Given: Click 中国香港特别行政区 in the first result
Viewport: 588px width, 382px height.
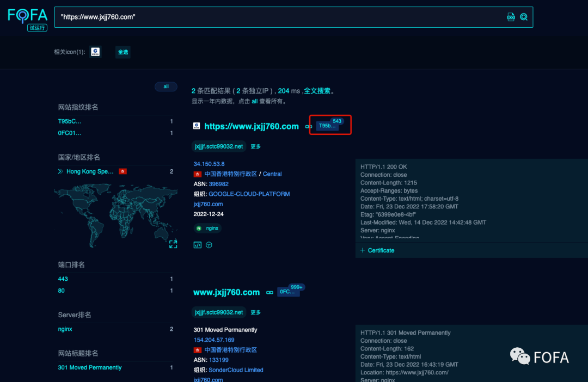Looking at the screenshot, I should [231, 174].
